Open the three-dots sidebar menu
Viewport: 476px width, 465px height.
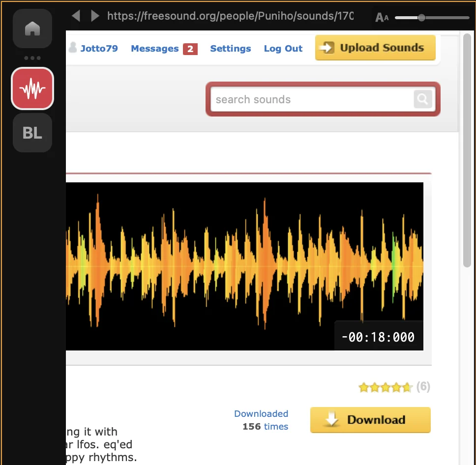[32, 58]
